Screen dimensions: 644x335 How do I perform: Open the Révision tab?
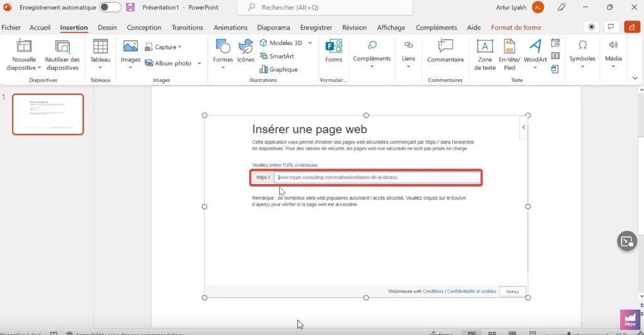355,28
